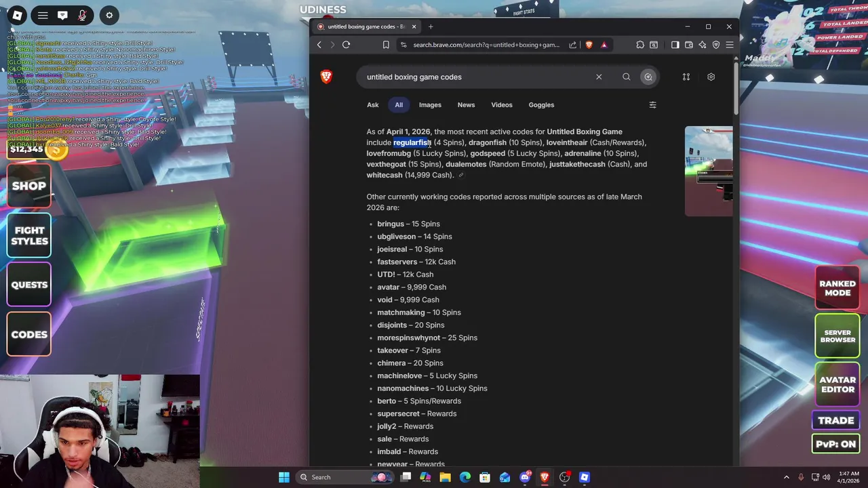Click the page vertical scrollbar
This screenshot has height=488, width=868.
pyautogui.click(x=736, y=88)
